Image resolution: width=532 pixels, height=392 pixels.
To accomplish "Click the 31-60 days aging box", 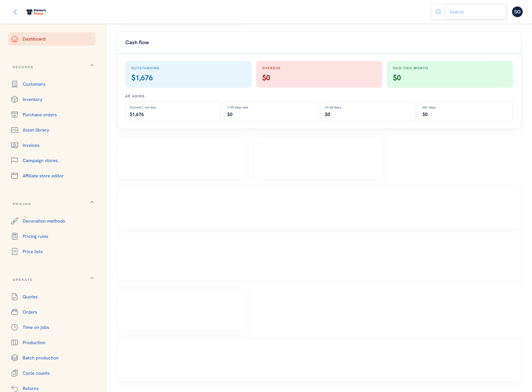I will click(368, 111).
